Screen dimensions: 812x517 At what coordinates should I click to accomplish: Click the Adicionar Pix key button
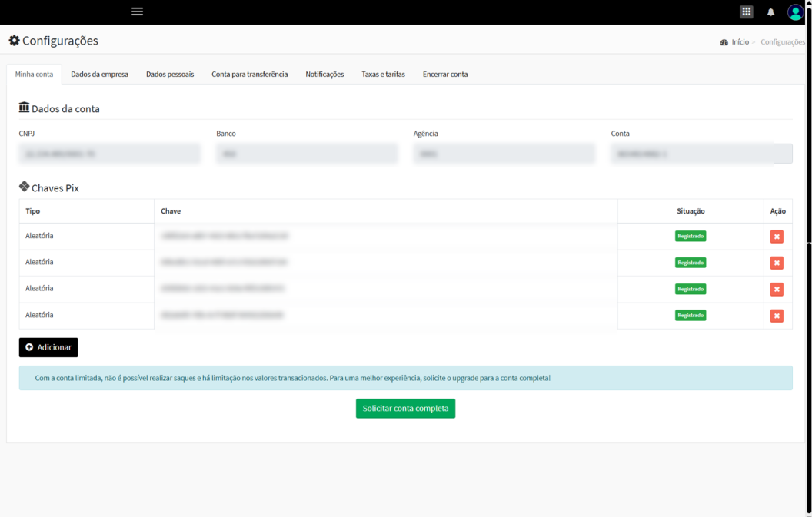tap(48, 347)
